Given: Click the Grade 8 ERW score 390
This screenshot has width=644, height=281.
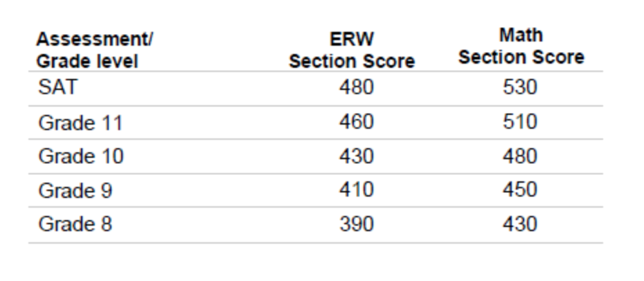Looking at the screenshot, I should tap(356, 224).
